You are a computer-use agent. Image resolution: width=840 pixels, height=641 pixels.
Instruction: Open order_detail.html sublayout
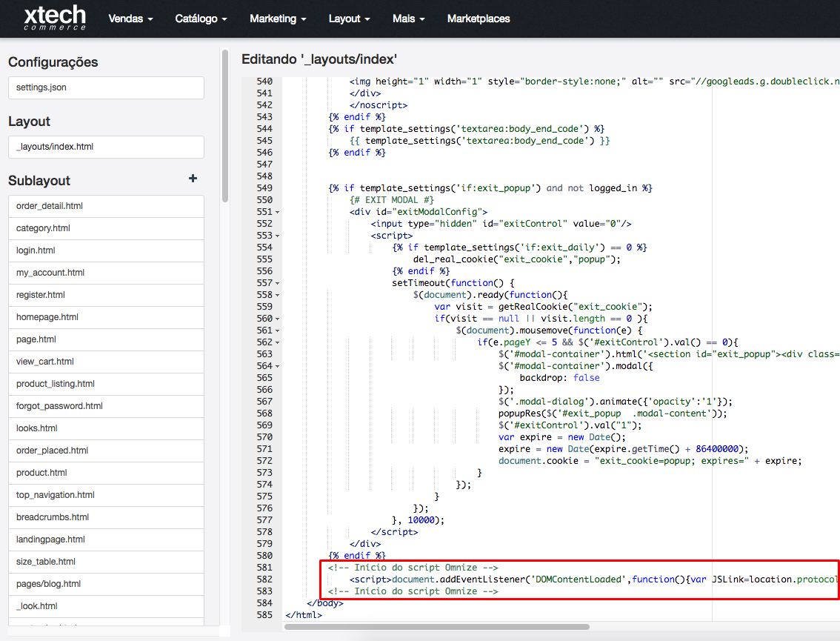[x=106, y=206]
